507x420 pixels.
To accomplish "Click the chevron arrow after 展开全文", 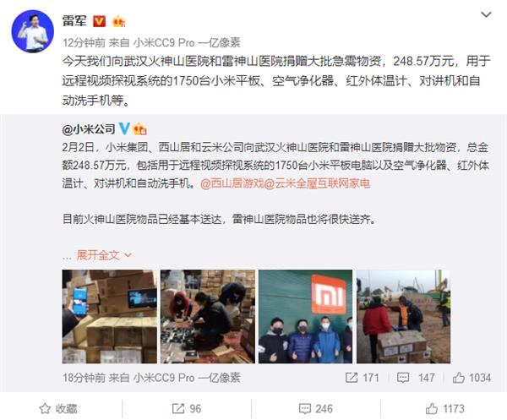I will pyautogui.click(x=128, y=255).
